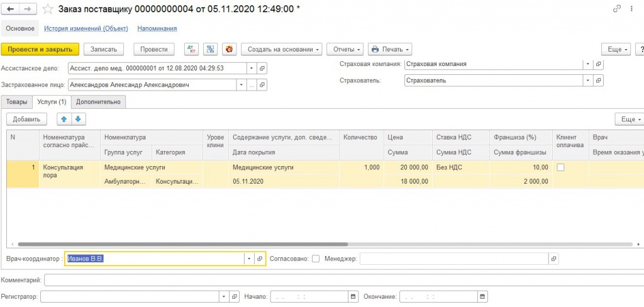Click Ставка НДС column header
644x307 pixels.
(x=461, y=138)
